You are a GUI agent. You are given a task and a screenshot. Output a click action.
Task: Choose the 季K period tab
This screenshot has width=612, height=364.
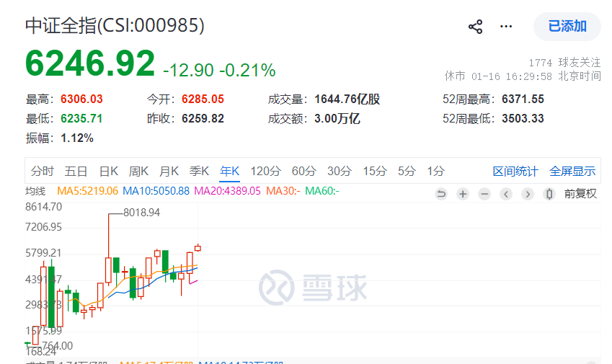199,171
